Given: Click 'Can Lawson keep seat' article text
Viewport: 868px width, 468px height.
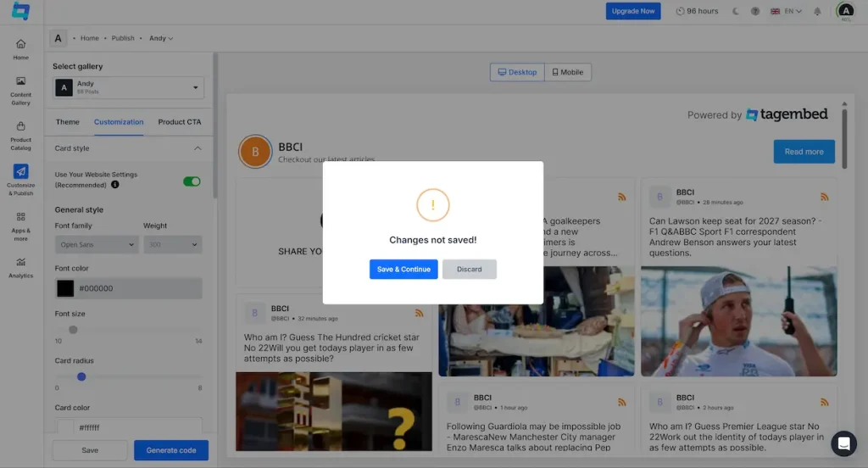Looking at the screenshot, I should point(735,237).
